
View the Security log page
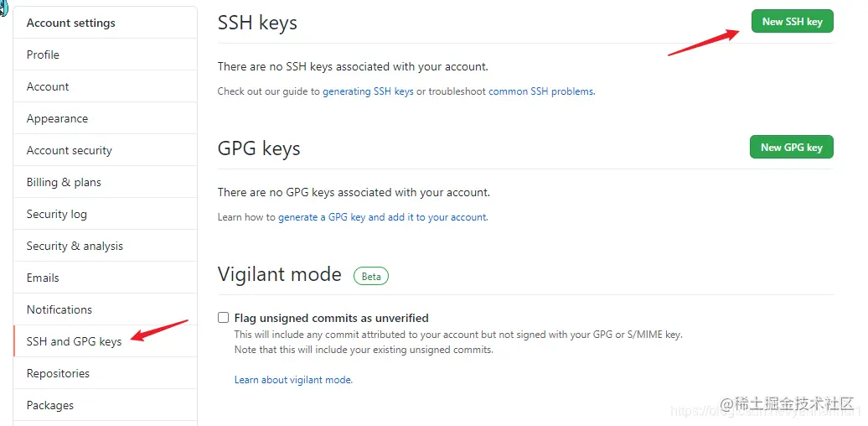point(56,214)
